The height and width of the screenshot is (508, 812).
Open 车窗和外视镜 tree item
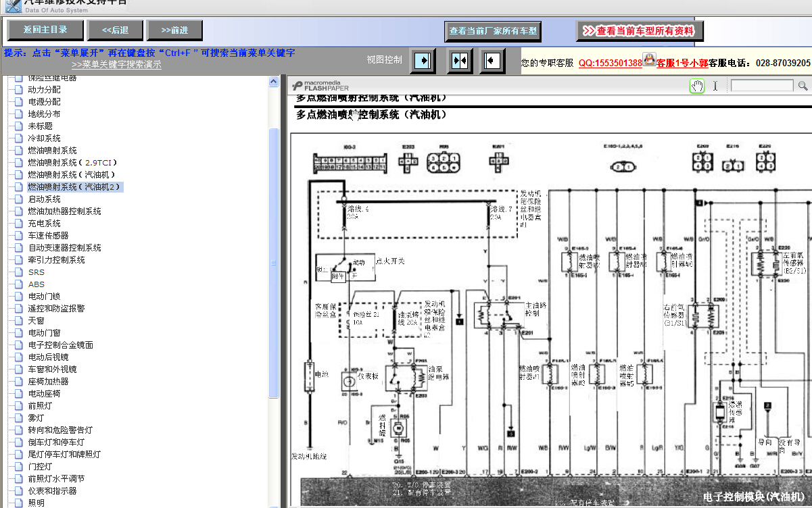52,369
